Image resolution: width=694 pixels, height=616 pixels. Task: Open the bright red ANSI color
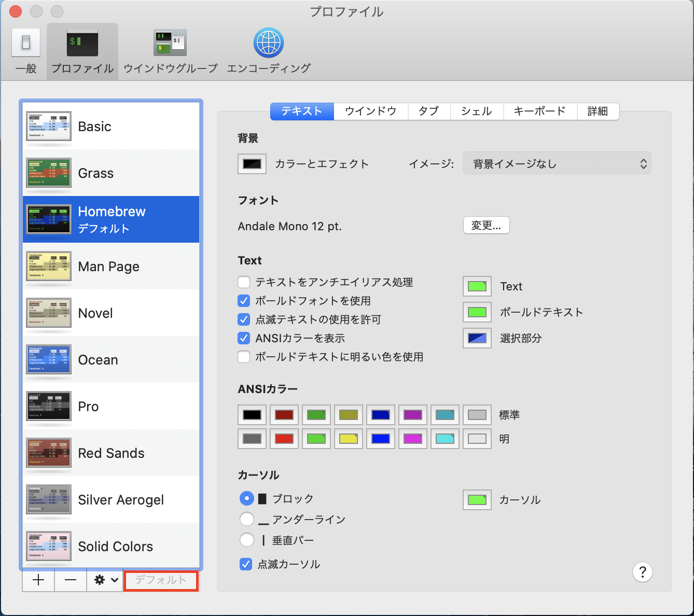[284, 439]
